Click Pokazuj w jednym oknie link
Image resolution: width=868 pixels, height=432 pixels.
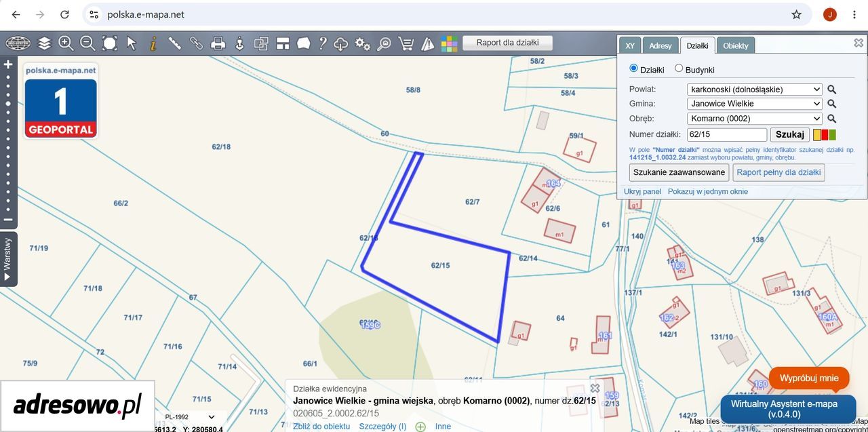[x=708, y=192]
